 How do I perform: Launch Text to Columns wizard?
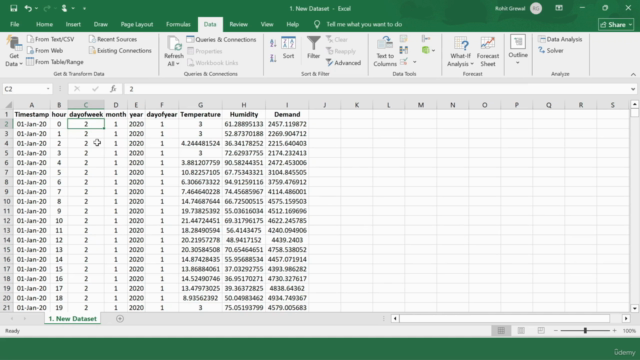[x=385, y=51]
